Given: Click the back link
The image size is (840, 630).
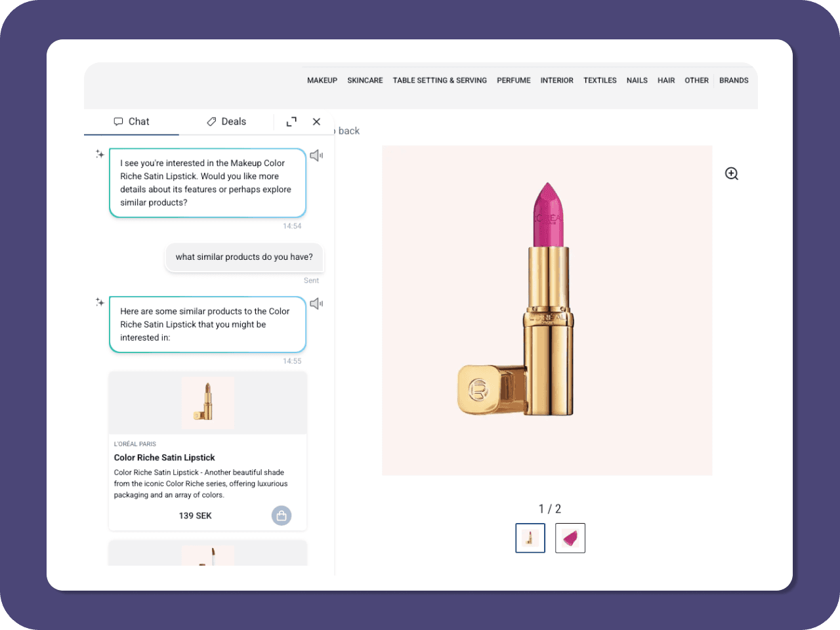Looking at the screenshot, I should [348, 131].
